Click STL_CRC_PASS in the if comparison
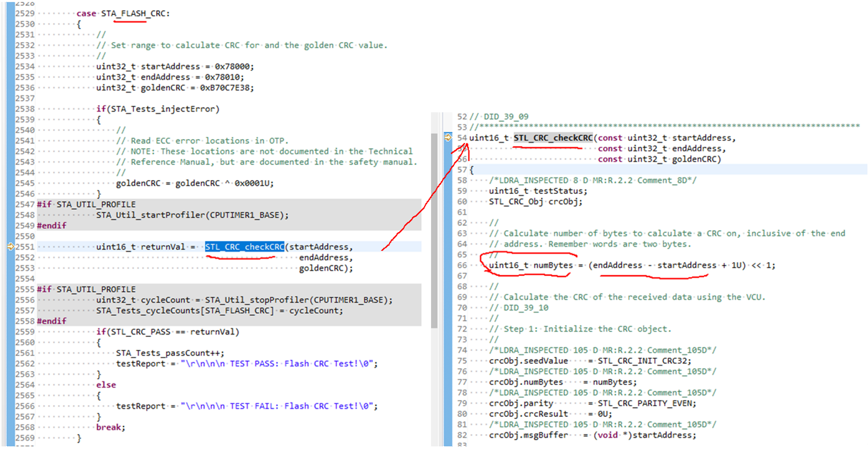 point(141,332)
